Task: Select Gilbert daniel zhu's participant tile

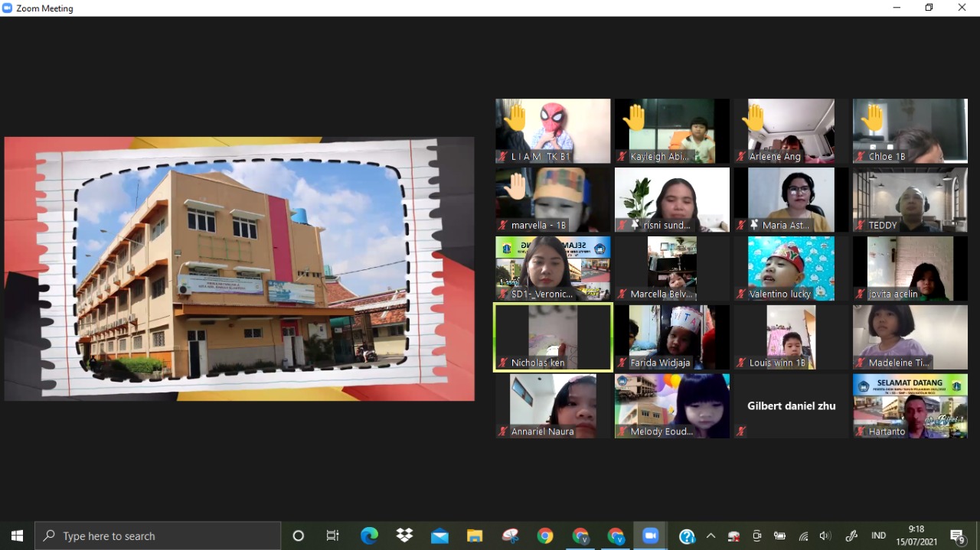Action: (x=791, y=406)
